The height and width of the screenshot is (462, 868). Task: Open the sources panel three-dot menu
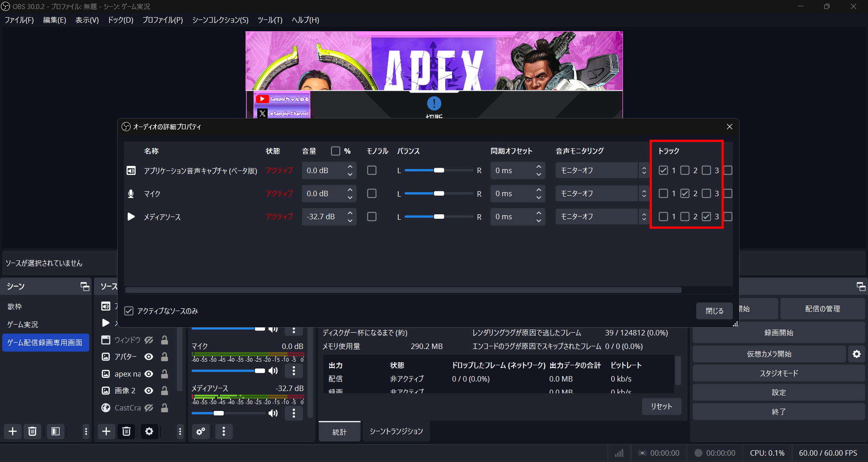(180, 431)
